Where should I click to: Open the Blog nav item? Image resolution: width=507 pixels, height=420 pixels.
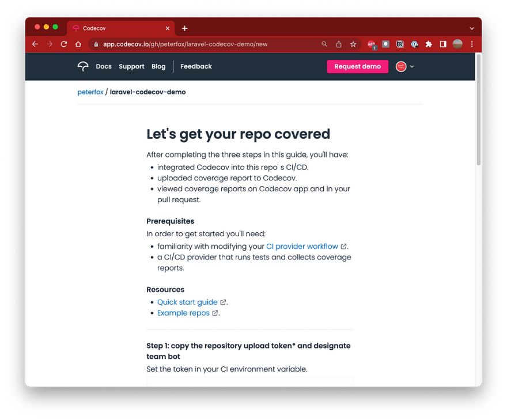[x=158, y=66]
